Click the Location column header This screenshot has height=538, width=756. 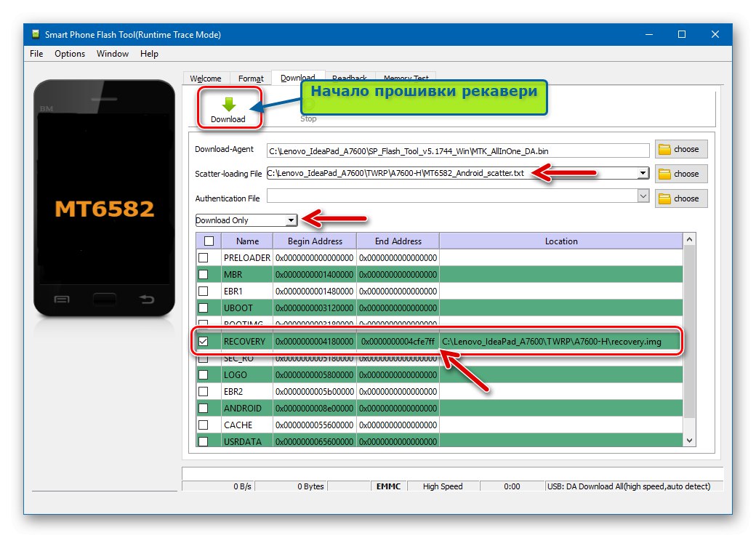561,241
